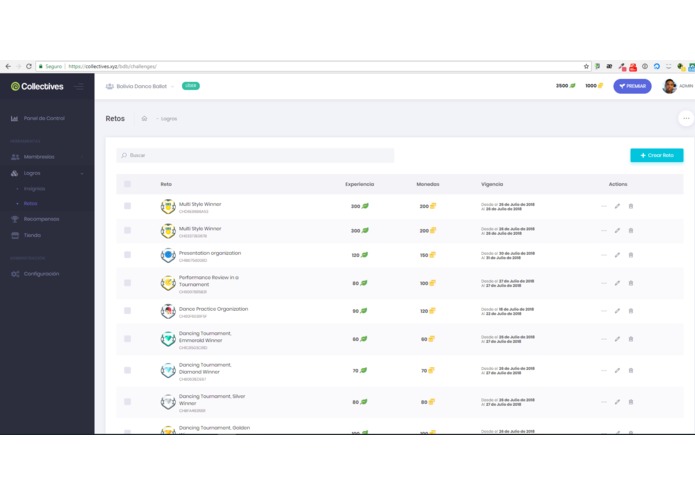Click the 3500 experience points counter
Viewport: 695px width, 494px height.
[x=566, y=86]
